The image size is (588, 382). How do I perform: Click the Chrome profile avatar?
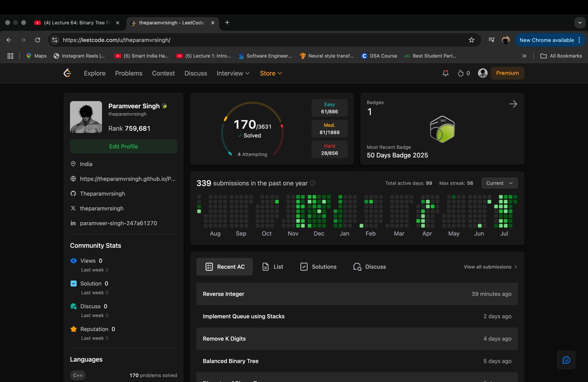point(506,40)
